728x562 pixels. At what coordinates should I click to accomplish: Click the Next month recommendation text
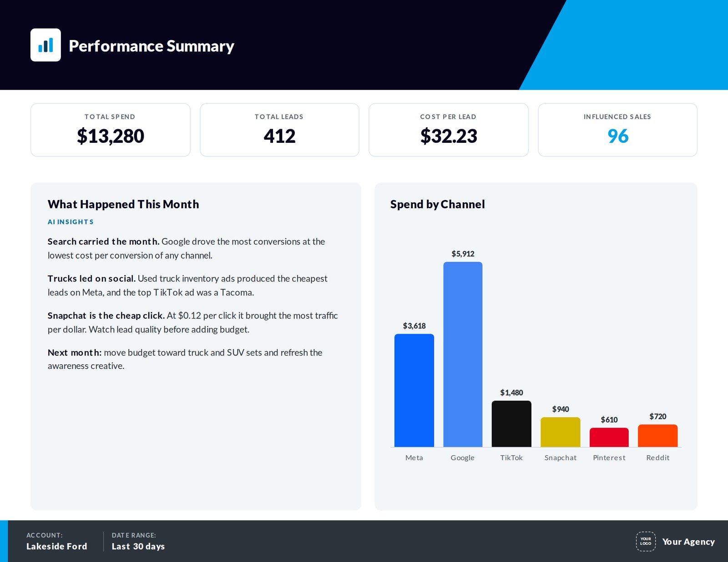click(185, 359)
